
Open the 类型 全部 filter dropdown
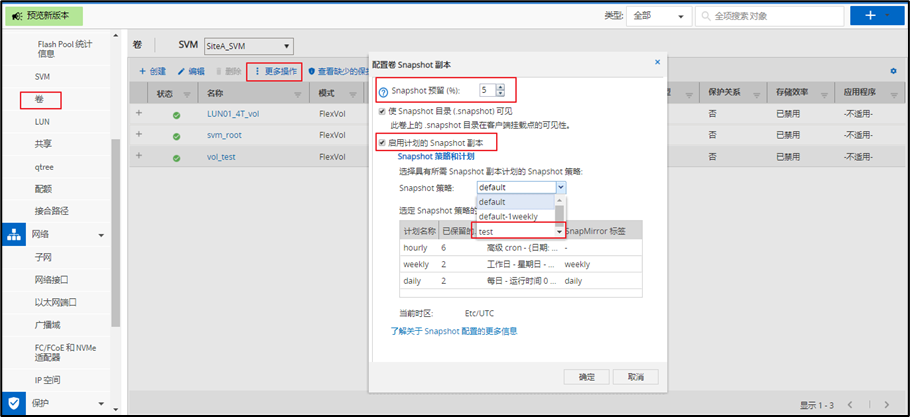click(659, 16)
